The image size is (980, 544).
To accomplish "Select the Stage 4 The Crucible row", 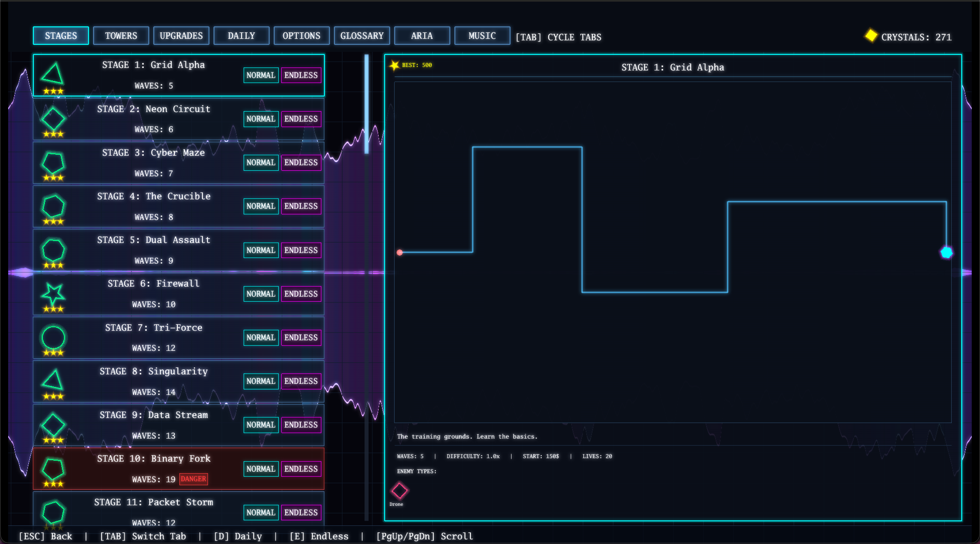I will tap(153, 206).
